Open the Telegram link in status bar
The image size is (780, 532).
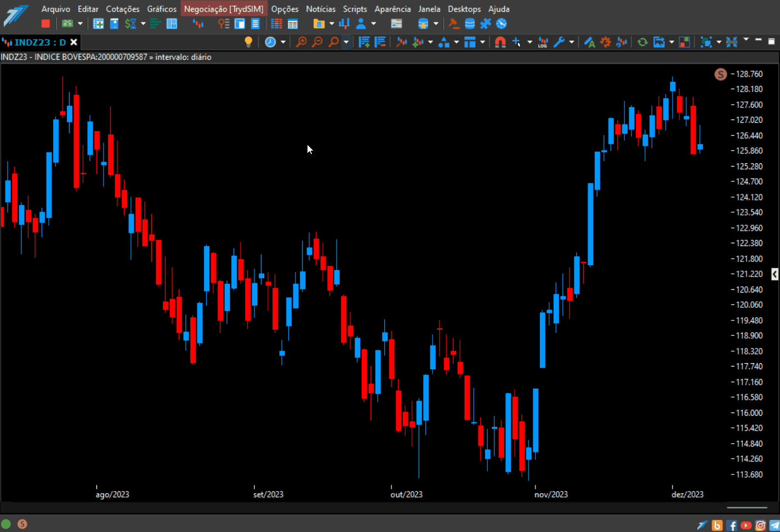click(x=775, y=525)
